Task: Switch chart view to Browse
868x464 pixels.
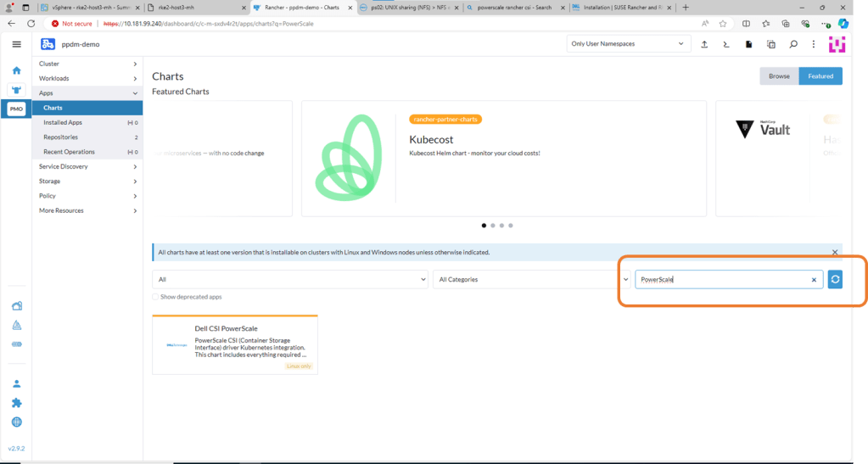Action: click(779, 76)
